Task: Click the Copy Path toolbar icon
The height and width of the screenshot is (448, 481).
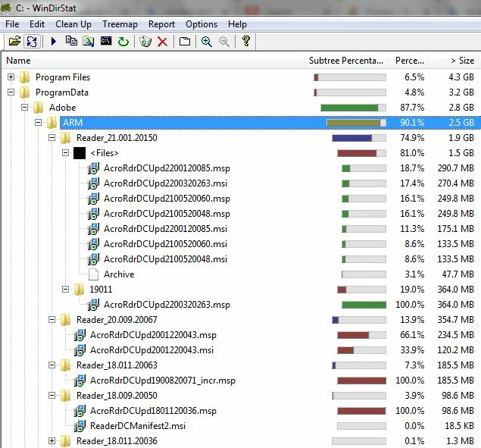Action: 71,41
